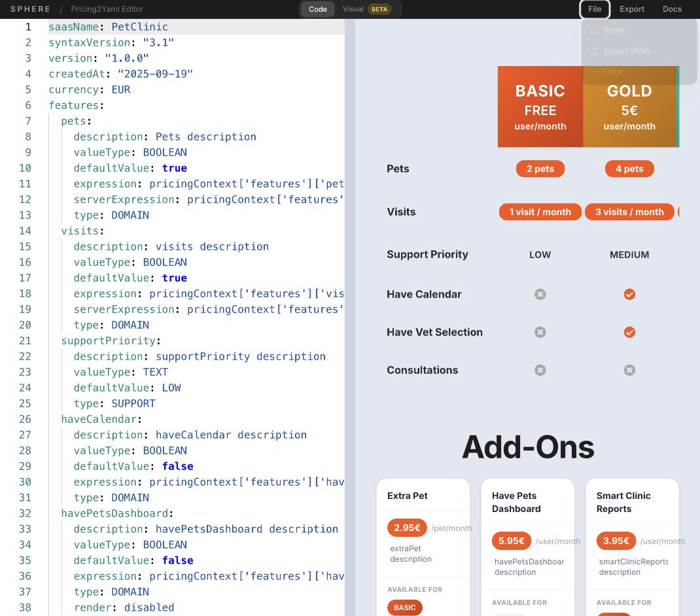Screen dimensions: 700x616
Task: Choose Clear from the File menu
Action: [x=639, y=71]
